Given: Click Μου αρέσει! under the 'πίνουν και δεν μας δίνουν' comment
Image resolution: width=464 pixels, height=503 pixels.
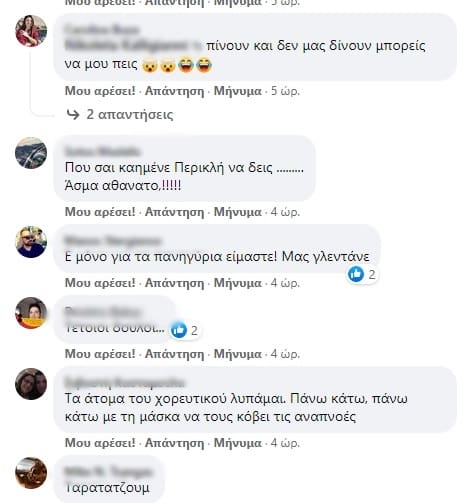Looking at the screenshot, I should tap(100, 91).
